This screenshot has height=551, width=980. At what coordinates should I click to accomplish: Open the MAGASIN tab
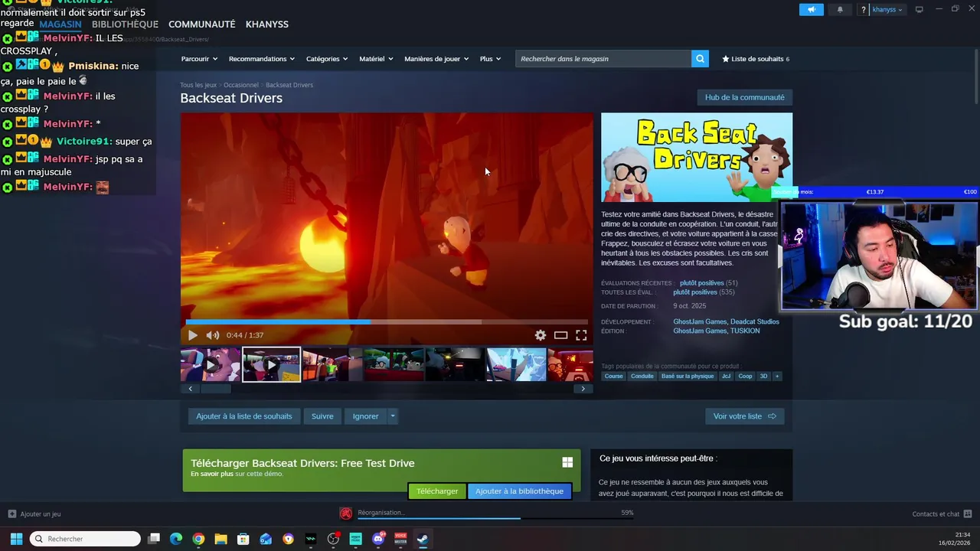tap(60, 24)
